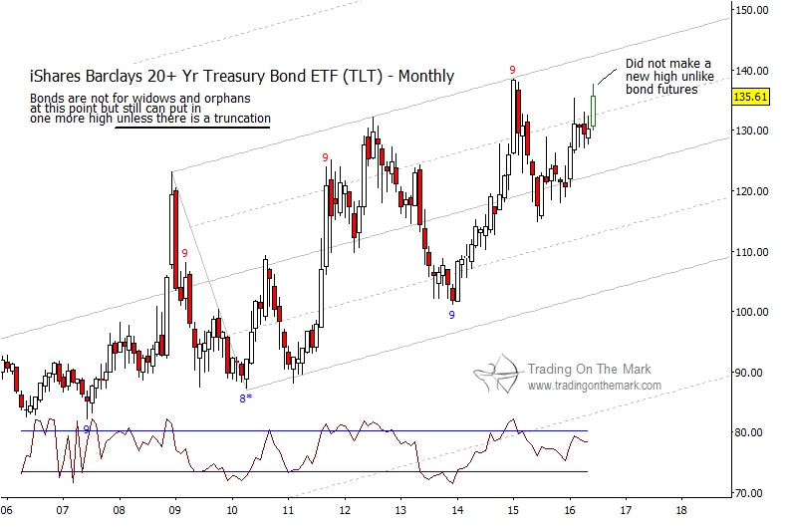788x532 pixels.
Task: Select the 10 year label on time axis
Action: (232, 510)
